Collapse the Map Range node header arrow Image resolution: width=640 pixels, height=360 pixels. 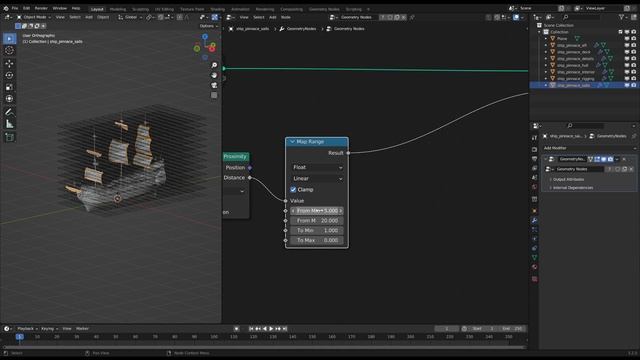point(292,142)
